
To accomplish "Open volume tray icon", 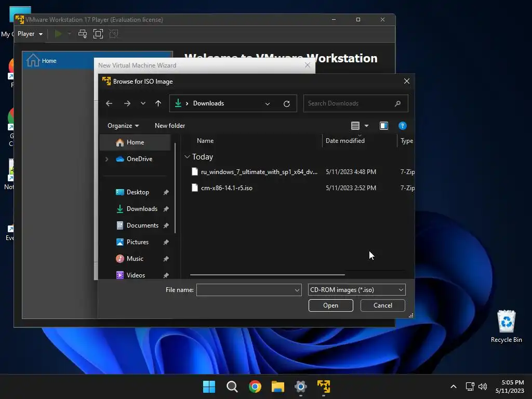I will pos(483,387).
